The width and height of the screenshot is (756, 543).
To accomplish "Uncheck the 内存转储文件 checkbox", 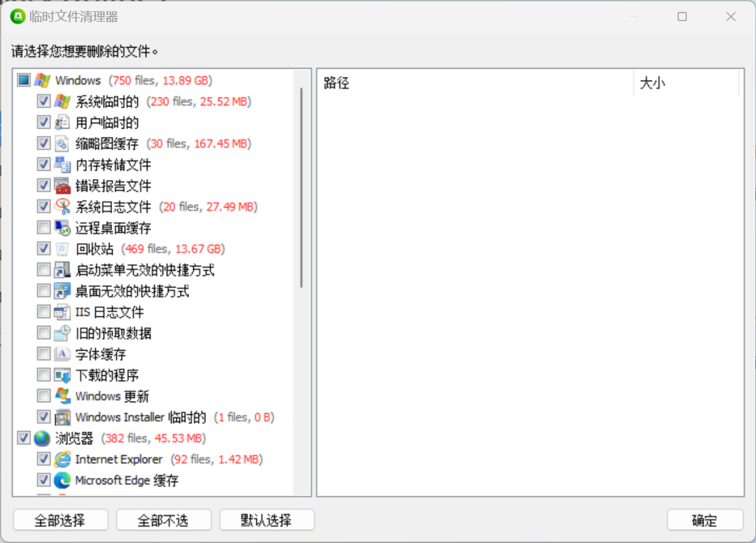I will (43, 164).
